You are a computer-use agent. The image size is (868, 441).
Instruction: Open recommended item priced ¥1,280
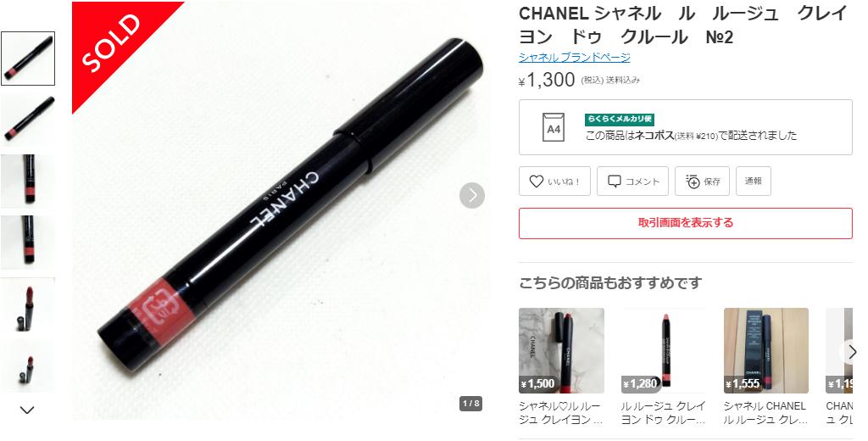(x=664, y=351)
